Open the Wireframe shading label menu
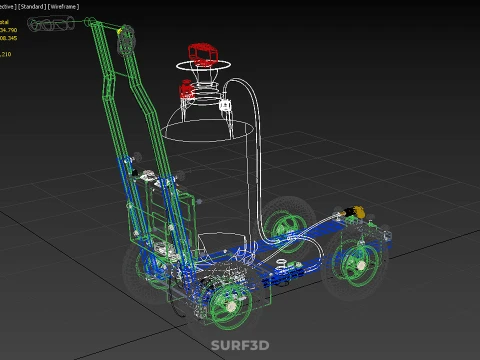This screenshot has height=360, width=480. [63, 7]
